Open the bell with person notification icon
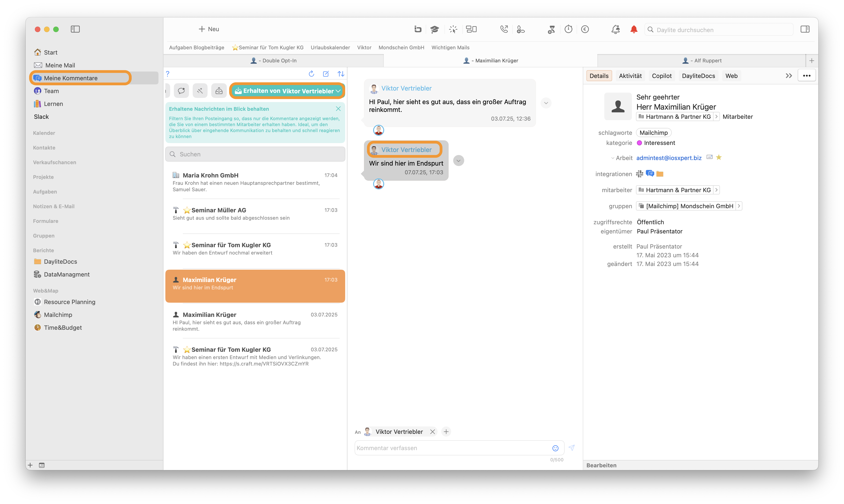 (x=615, y=30)
